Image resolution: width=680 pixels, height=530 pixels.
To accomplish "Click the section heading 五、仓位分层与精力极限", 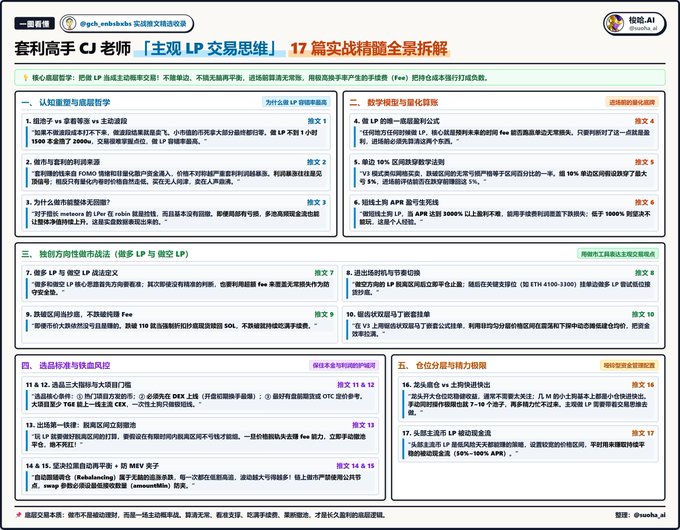I will point(442,365).
